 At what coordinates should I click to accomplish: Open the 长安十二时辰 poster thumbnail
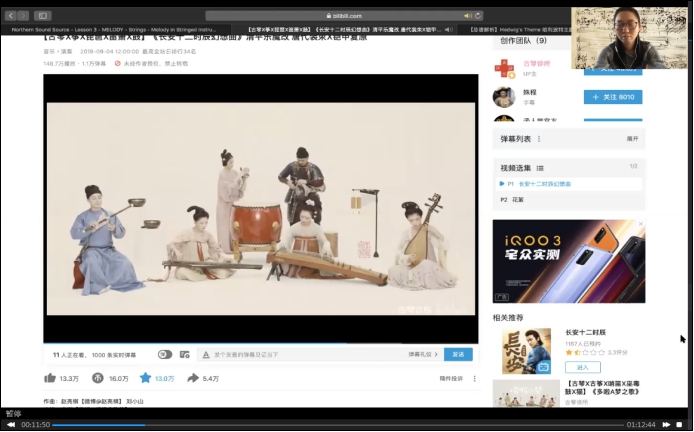tap(526, 351)
